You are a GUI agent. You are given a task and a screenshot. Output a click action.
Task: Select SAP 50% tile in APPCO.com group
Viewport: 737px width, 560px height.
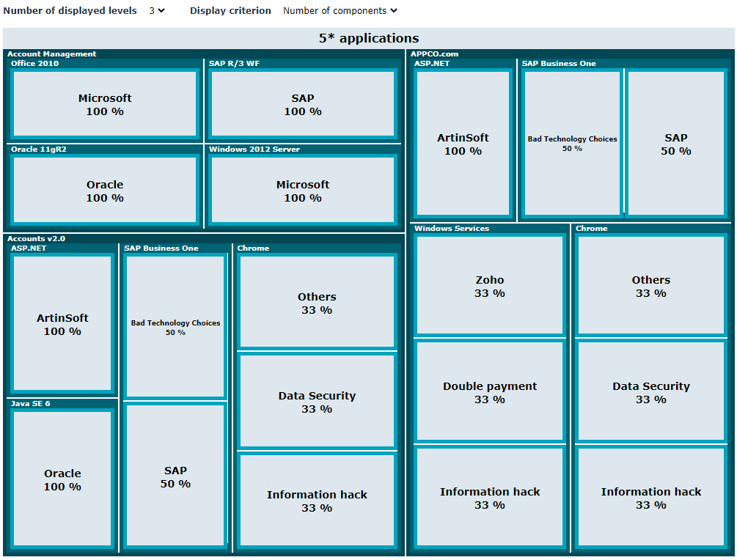[x=675, y=144]
